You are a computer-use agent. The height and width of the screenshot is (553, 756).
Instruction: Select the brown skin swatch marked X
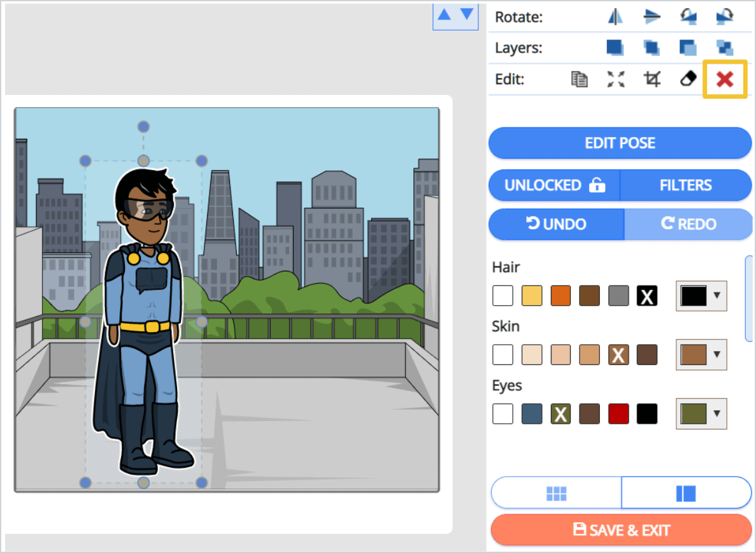click(618, 355)
